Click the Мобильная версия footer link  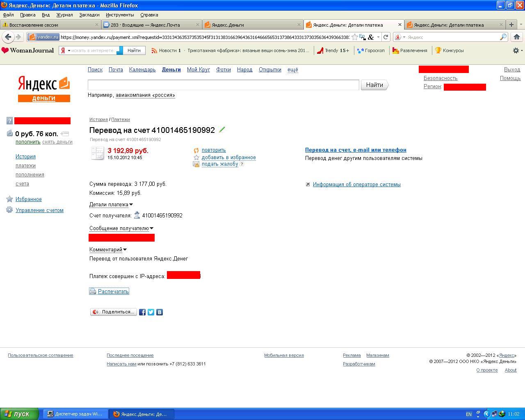pos(284,355)
